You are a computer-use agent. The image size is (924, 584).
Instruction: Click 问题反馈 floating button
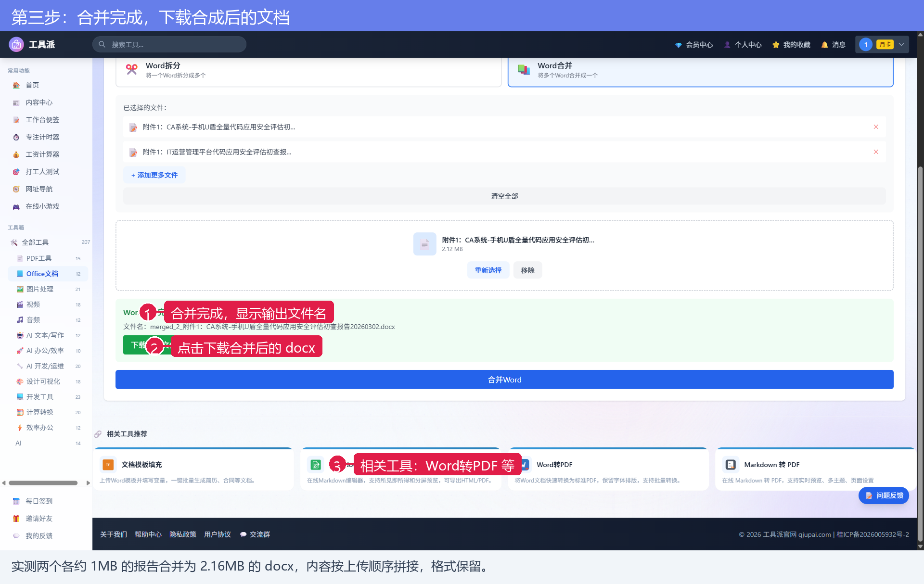[884, 495]
